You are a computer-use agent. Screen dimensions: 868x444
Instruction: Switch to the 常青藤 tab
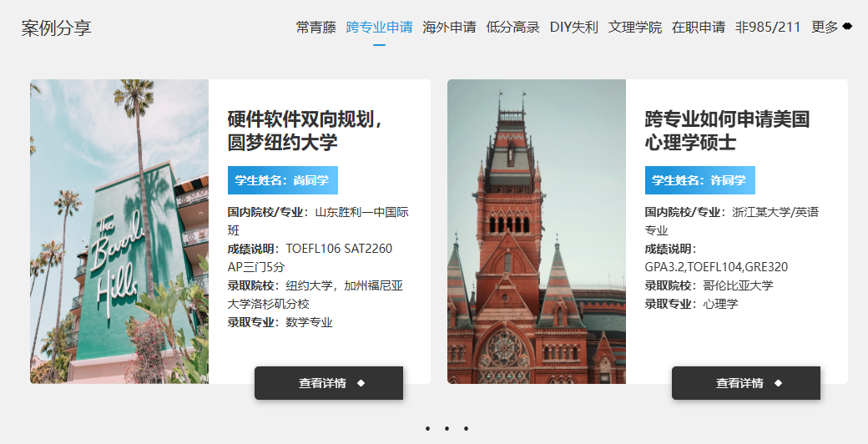[x=315, y=27]
